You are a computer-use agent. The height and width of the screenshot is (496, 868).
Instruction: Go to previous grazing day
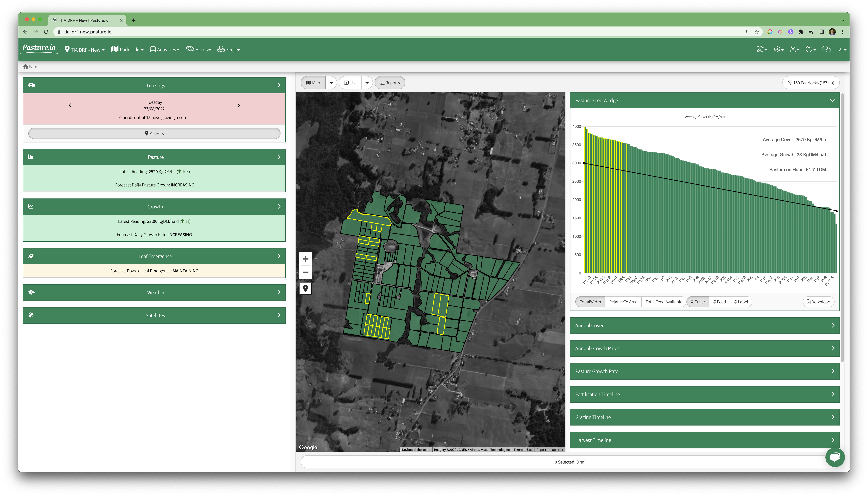70,105
